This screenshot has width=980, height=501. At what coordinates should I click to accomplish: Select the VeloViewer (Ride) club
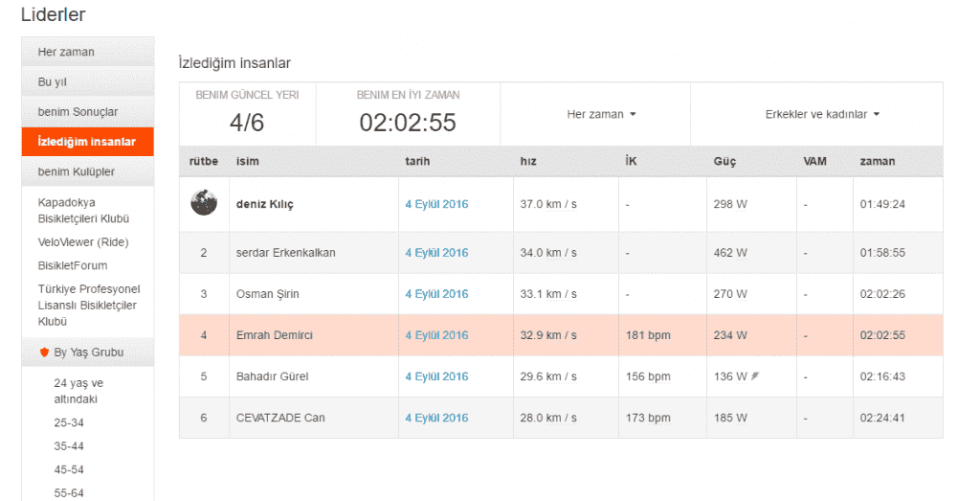coord(83,242)
